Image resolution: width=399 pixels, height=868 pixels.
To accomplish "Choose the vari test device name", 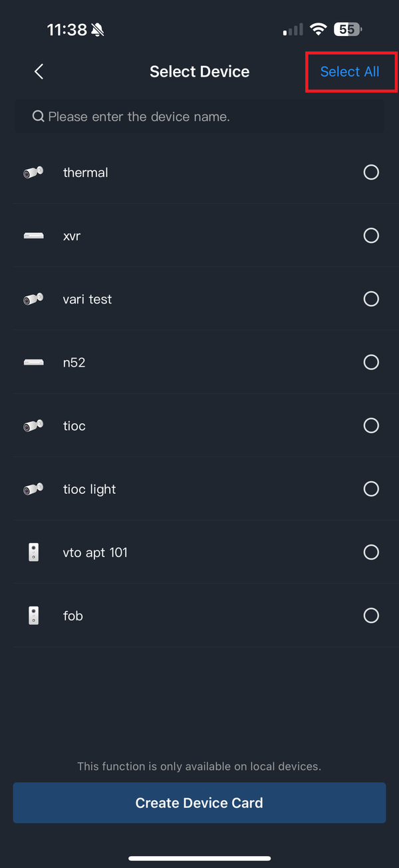I will [x=87, y=300].
